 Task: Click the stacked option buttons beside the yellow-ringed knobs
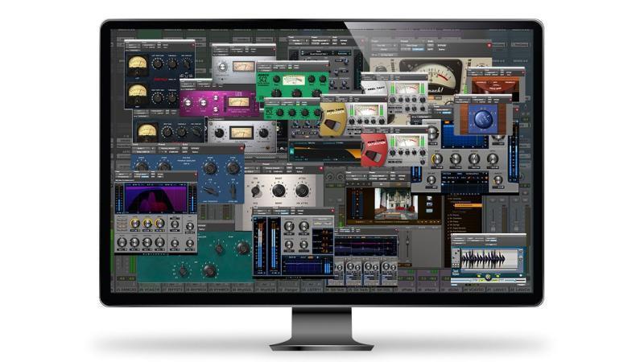pos(122,224)
